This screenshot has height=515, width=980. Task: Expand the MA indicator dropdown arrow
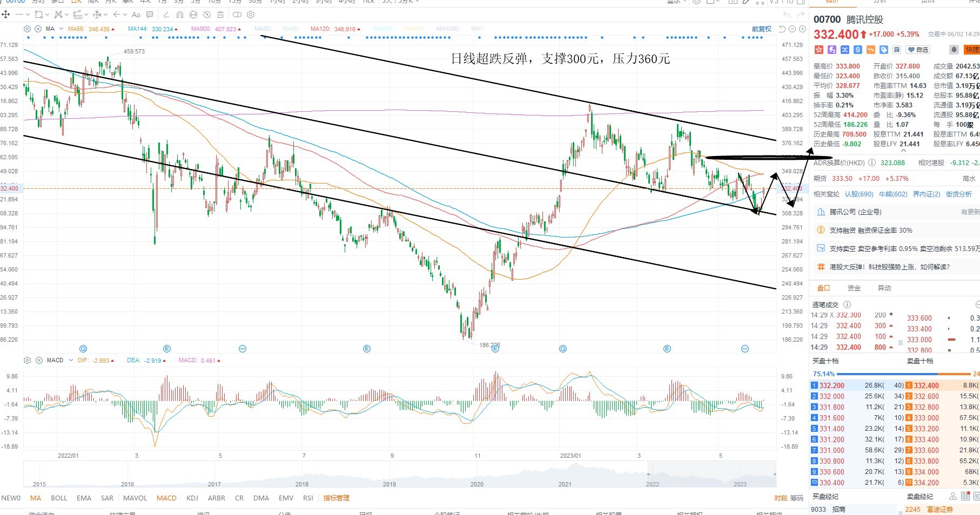click(x=61, y=29)
